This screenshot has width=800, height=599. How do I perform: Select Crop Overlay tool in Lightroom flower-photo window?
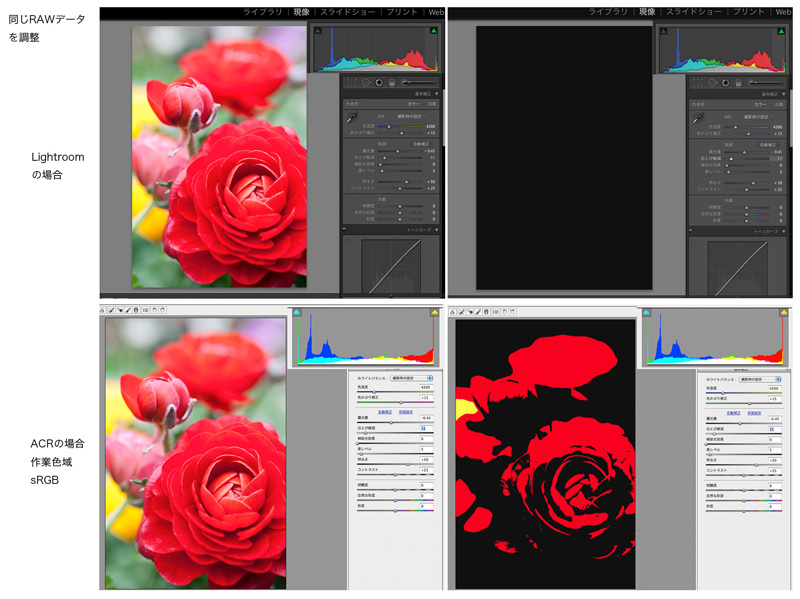click(x=352, y=83)
